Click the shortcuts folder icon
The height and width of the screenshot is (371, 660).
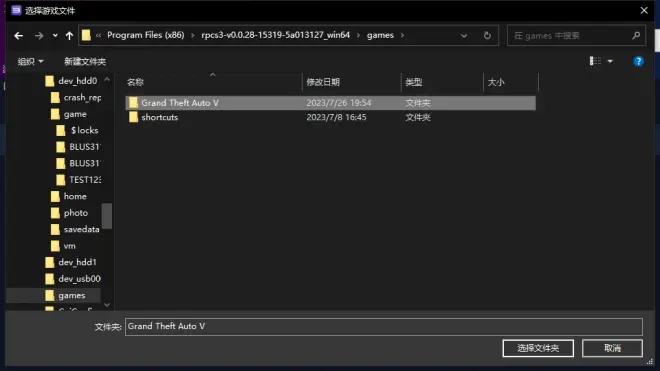[133, 117]
